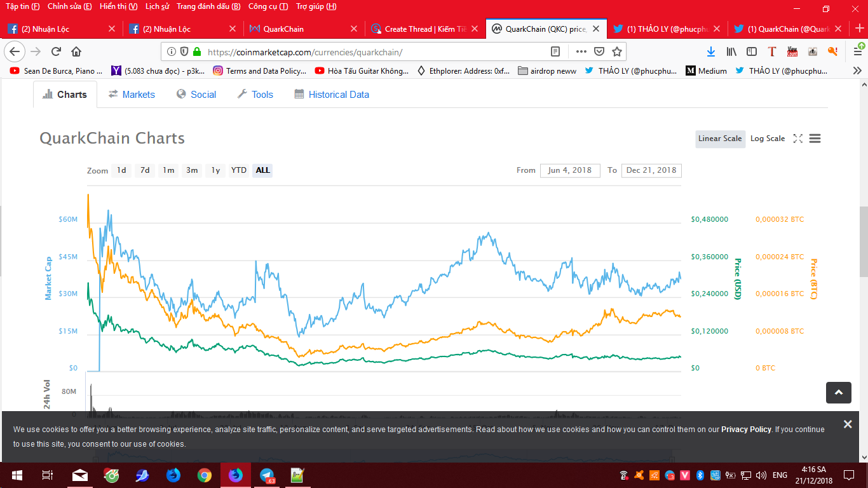The image size is (868, 488).
Task: Set chart zoom to 1d
Action: click(121, 170)
